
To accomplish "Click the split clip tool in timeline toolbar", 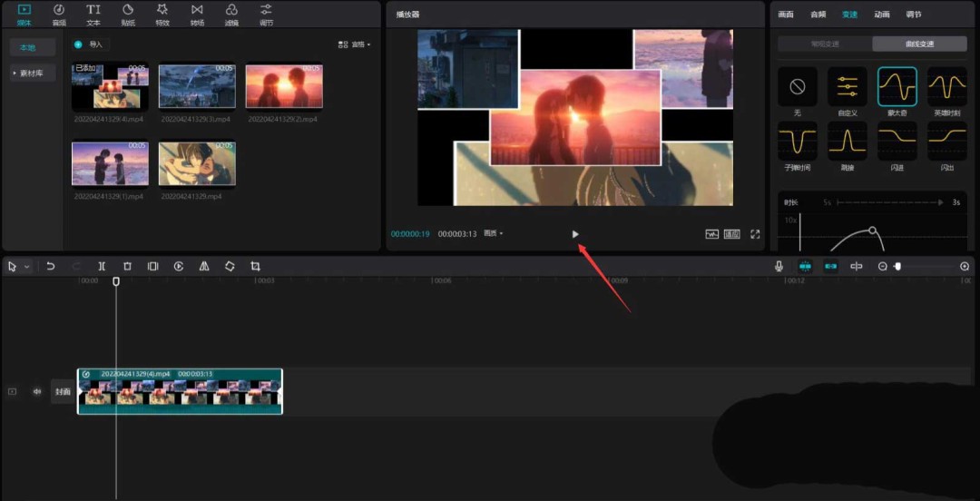I will [102, 266].
